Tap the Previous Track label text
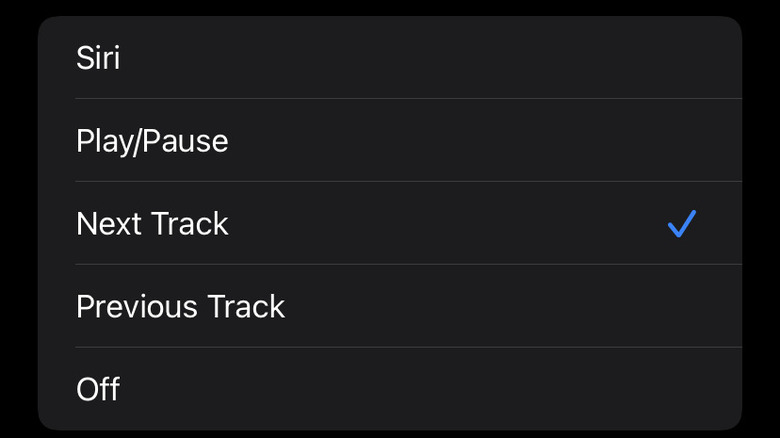This screenshot has width=780, height=438. (180, 306)
